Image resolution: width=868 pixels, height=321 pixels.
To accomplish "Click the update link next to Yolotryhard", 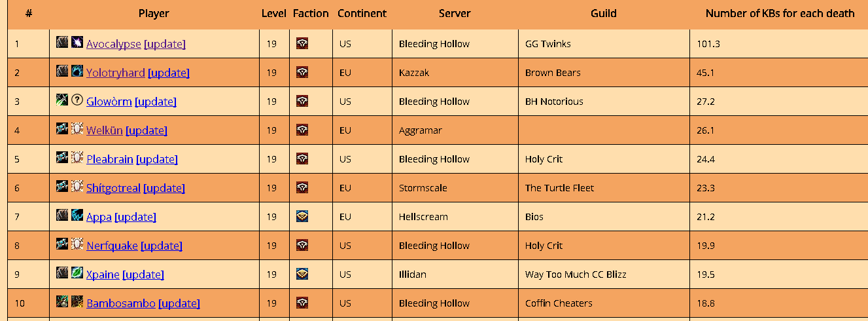I will tap(169, 73).
